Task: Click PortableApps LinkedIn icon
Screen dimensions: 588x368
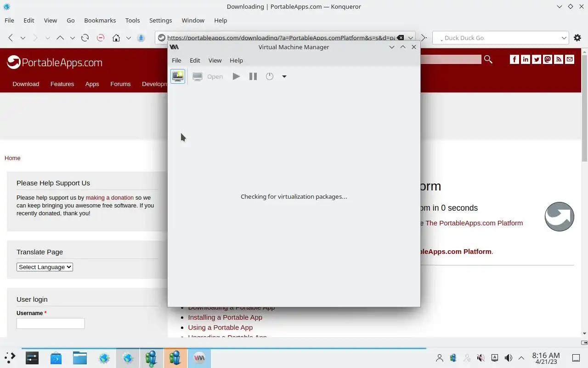Action: pos(525,59)
